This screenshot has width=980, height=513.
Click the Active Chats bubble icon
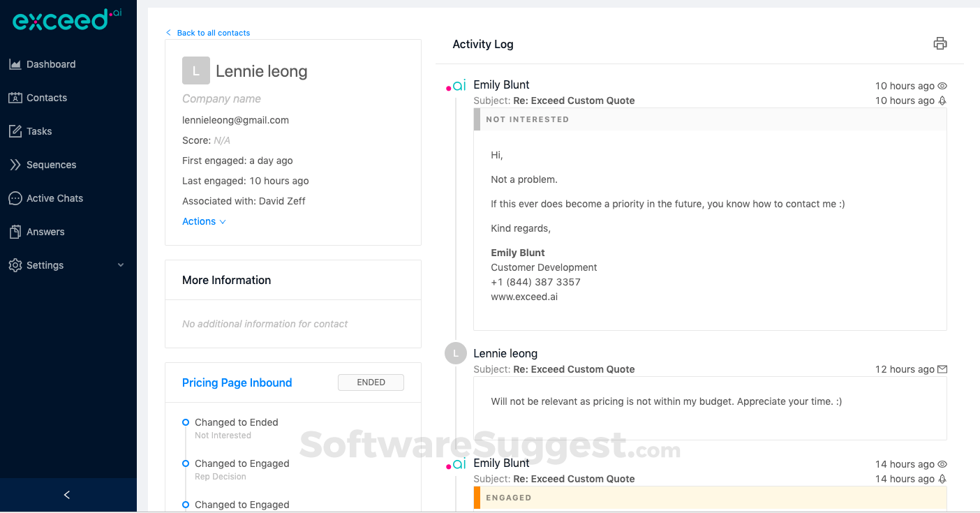pyautogui.click(x=15, y=198)
